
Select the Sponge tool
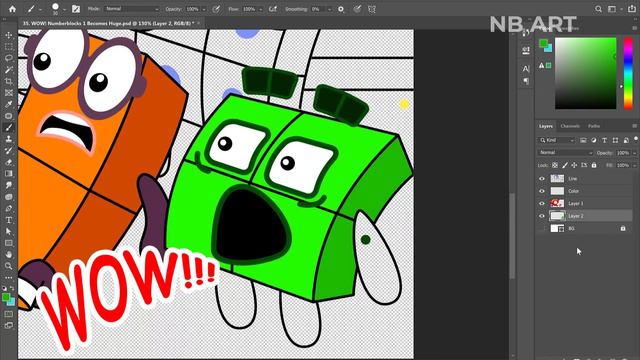[x=9, y=197]
